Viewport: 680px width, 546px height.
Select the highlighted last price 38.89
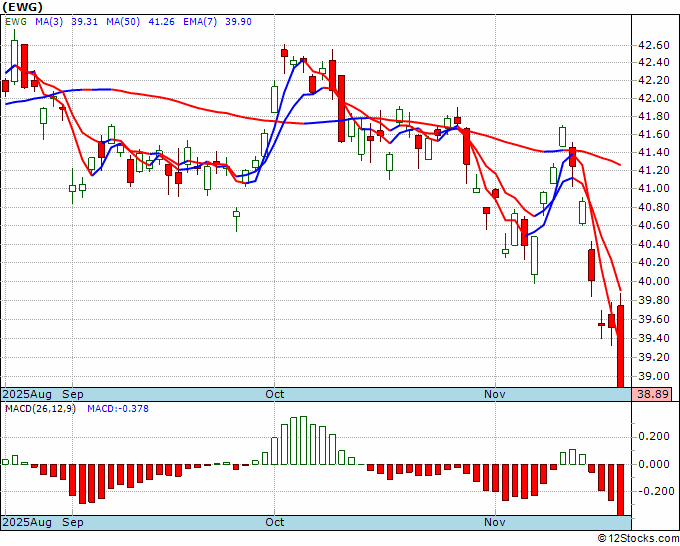pos(652,394)
